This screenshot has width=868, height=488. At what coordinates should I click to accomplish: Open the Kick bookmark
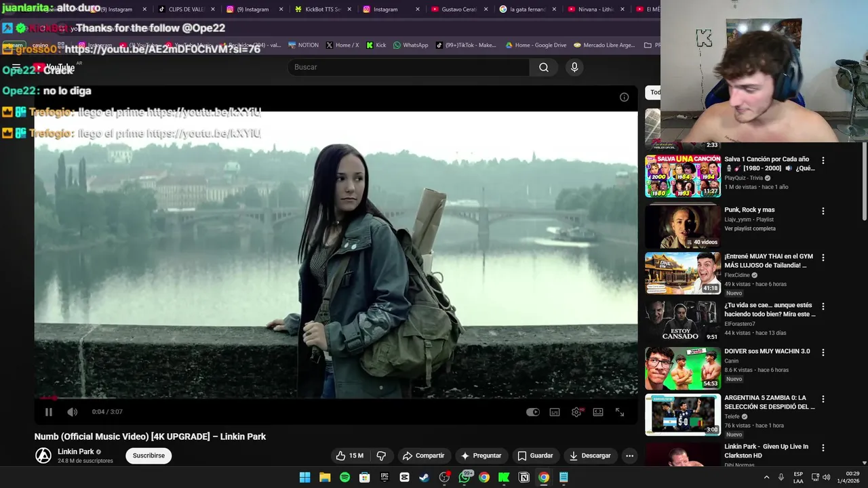[x=376, y=45]
